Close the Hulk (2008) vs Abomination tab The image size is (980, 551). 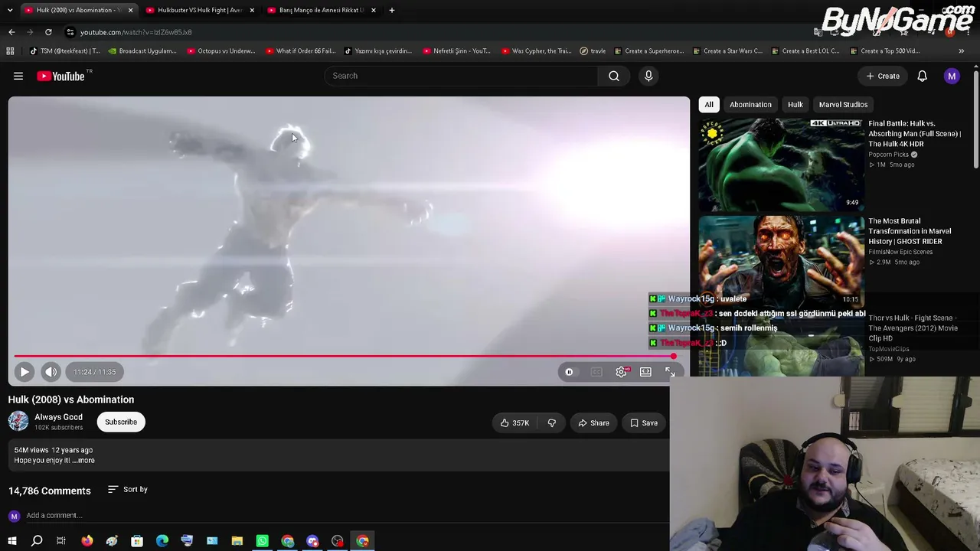pos(130,10)
